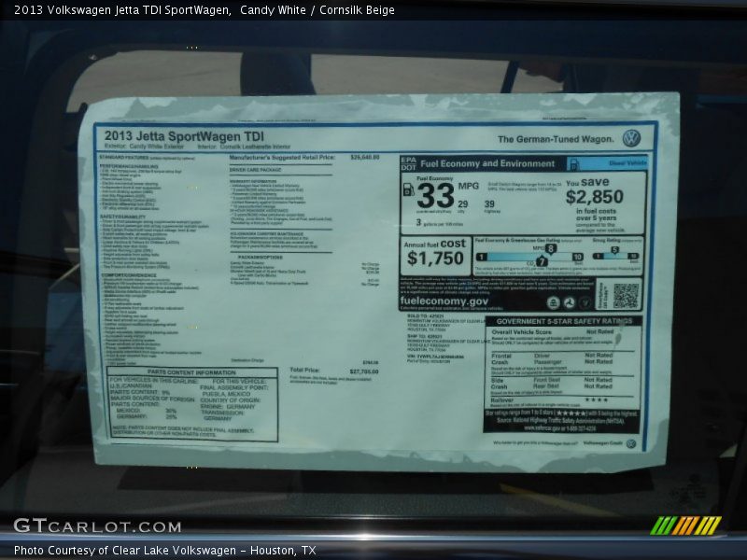This screenshot has height=560, width=747.
Task: Click the 'Overall Vehicle Score' row
Action: pos(553,332)
